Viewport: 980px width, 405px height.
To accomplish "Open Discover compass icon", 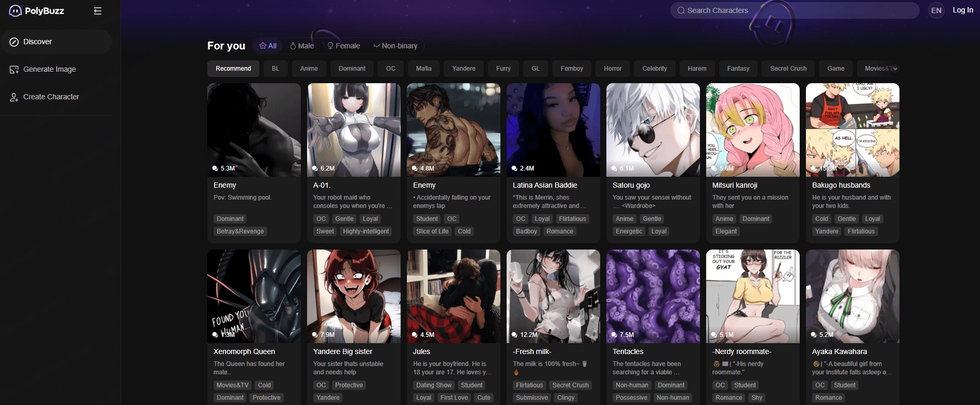I will (x=14, y=42).
